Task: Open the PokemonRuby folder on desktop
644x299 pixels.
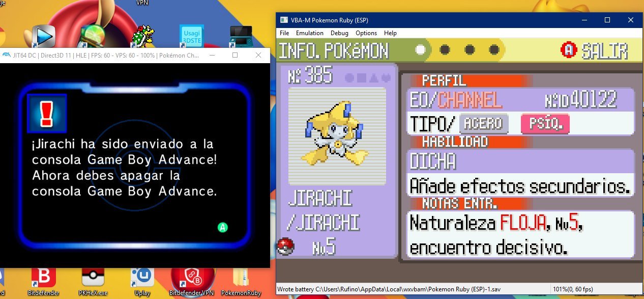Action: coord(241,282)
